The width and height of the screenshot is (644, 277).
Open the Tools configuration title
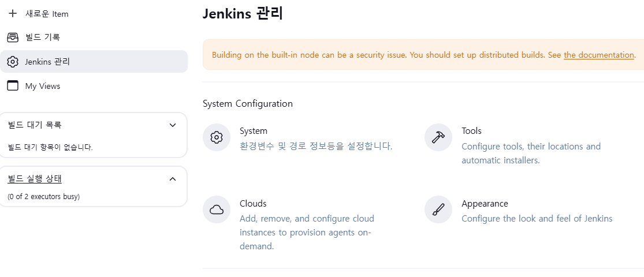[471, 131]
